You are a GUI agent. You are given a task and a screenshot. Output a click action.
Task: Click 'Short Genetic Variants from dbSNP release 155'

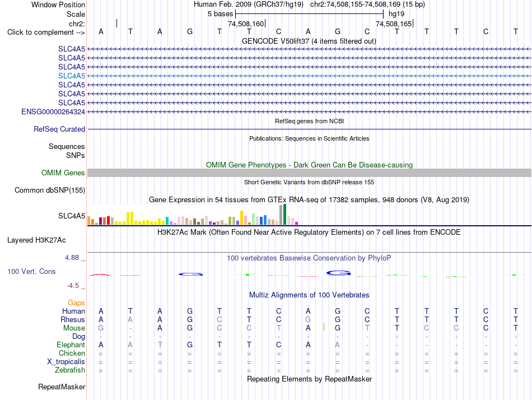(309, 182)
